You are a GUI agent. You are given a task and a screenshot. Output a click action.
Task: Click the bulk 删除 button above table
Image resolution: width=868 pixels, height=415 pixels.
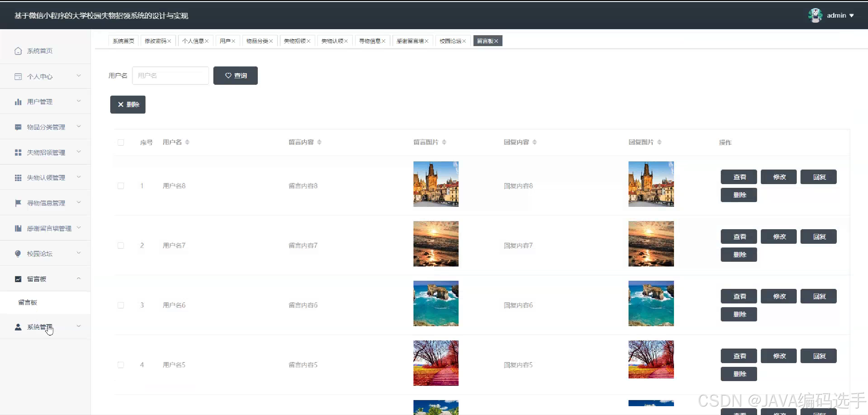[128, 104]
